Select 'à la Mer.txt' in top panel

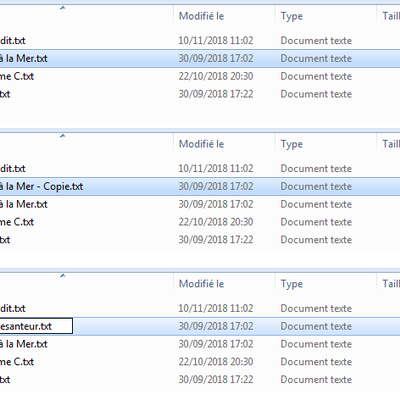click(200, 58)
